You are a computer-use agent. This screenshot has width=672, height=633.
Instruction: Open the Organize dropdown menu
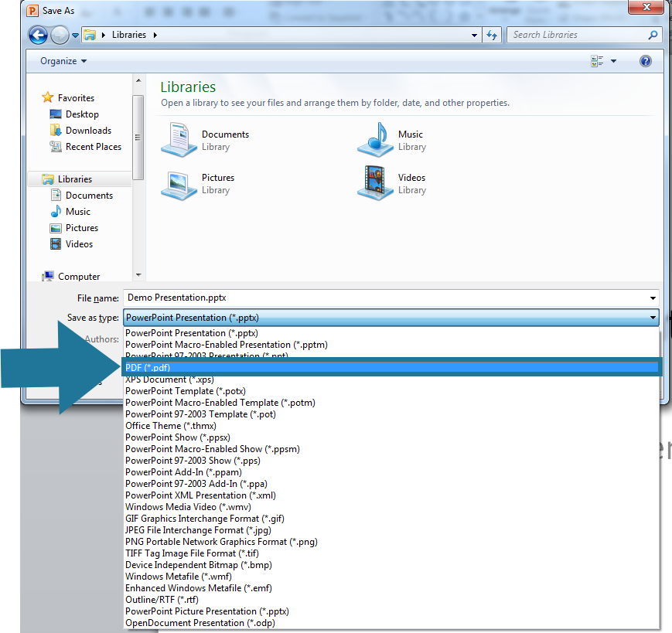point(63,61)
